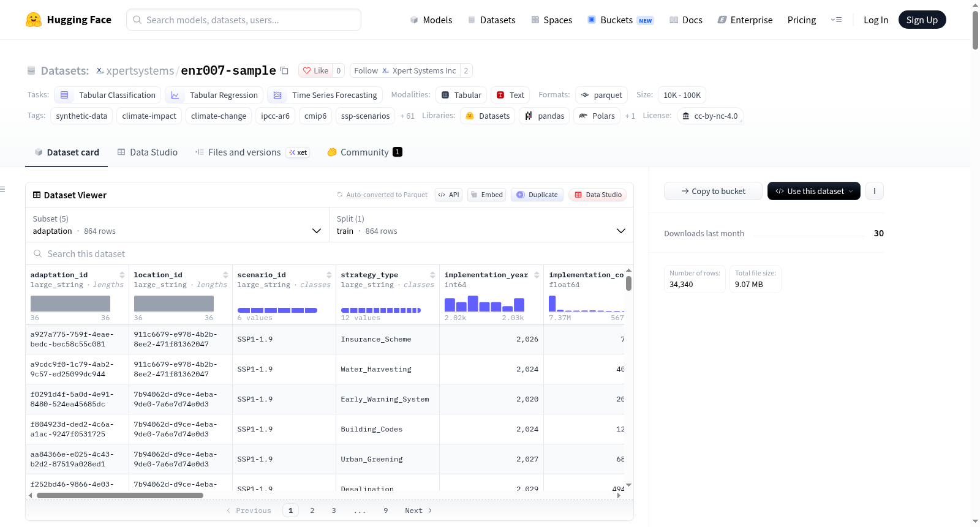
Task: Click Copy to bucket button
Action: click(x=713, y=191)
